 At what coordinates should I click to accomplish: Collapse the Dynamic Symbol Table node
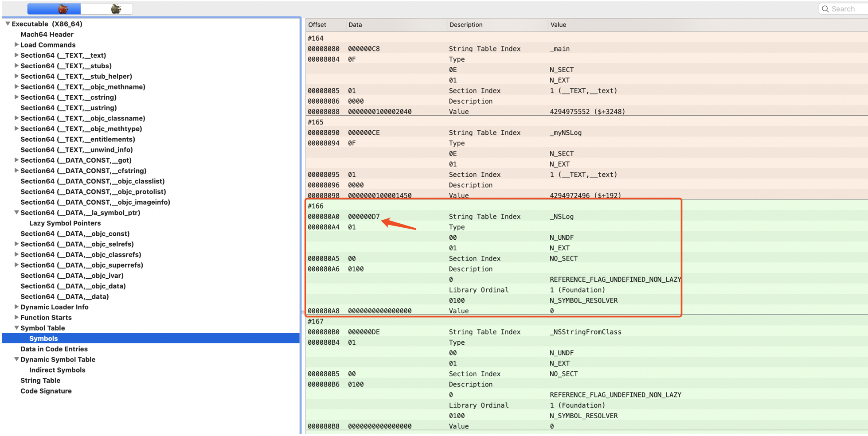click(x=16, y=359)
